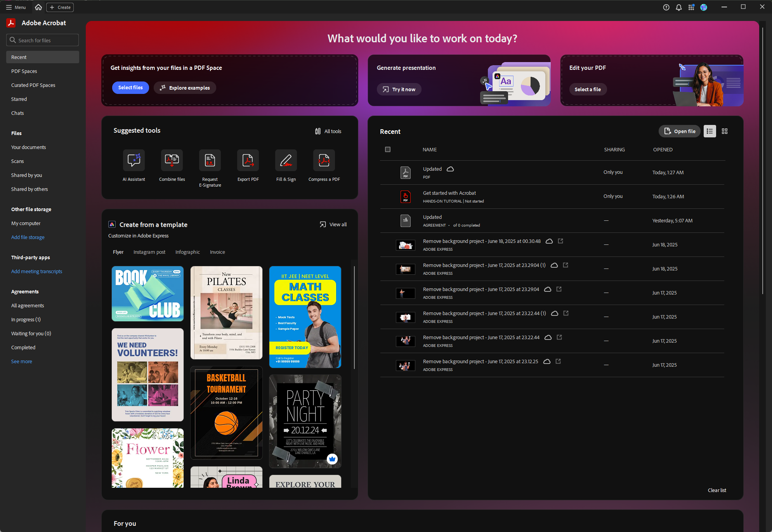Click the Home icon in the top bar
772x532 pixels.
(x=38, y=7)
